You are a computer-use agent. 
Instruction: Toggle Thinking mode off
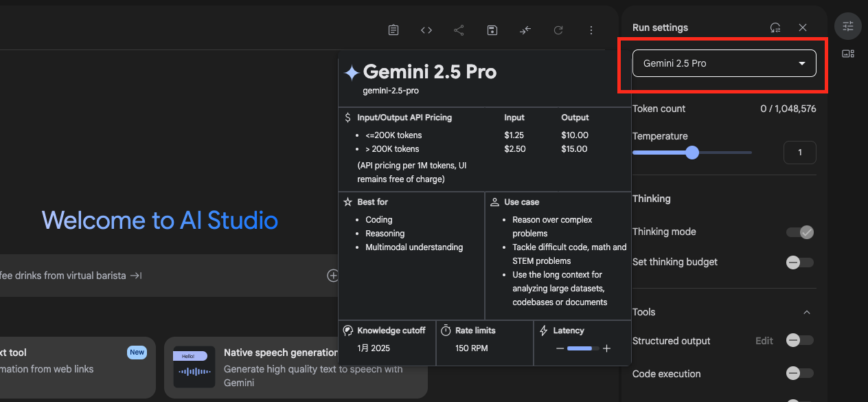coord(799,232)
